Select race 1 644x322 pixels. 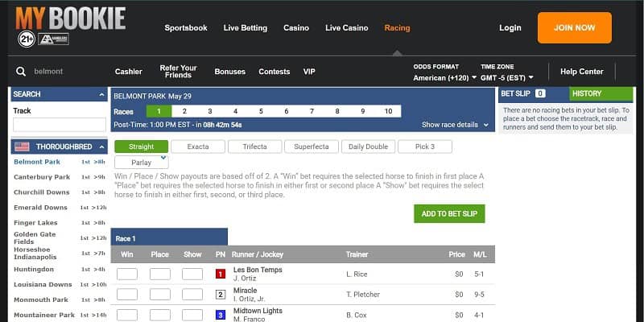tap(159, 111)
